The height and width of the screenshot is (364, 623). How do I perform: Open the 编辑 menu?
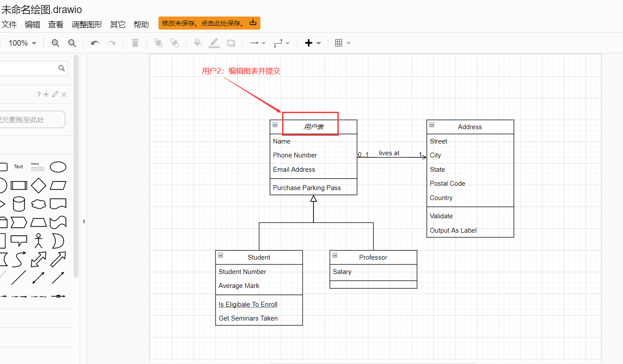pos(33,25)
